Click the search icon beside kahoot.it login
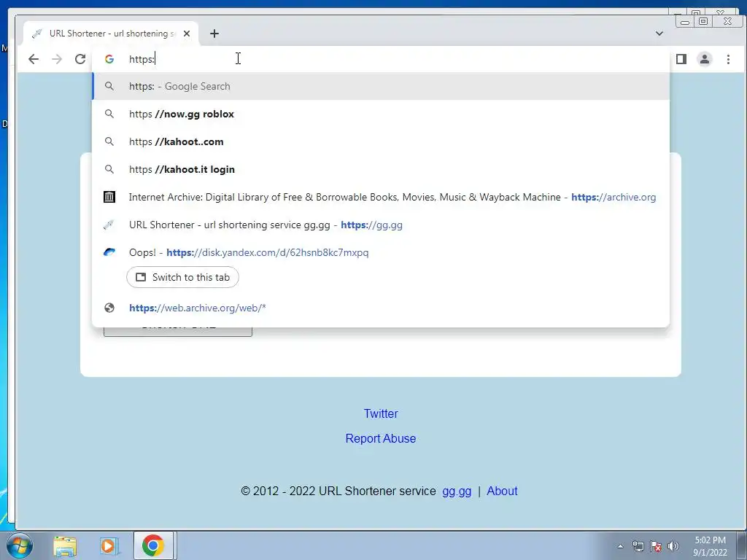This screenshot has height=560, width=747. tap(109, 169)
